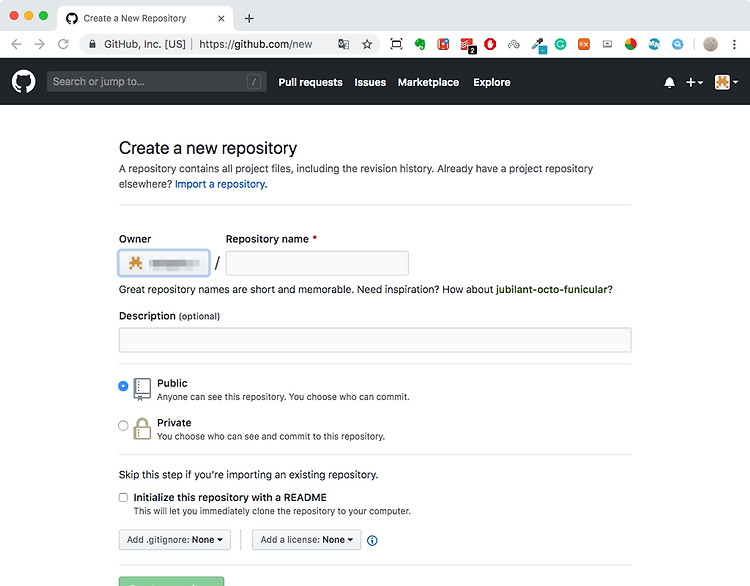Go to Explore

click(x=492, y=82)
